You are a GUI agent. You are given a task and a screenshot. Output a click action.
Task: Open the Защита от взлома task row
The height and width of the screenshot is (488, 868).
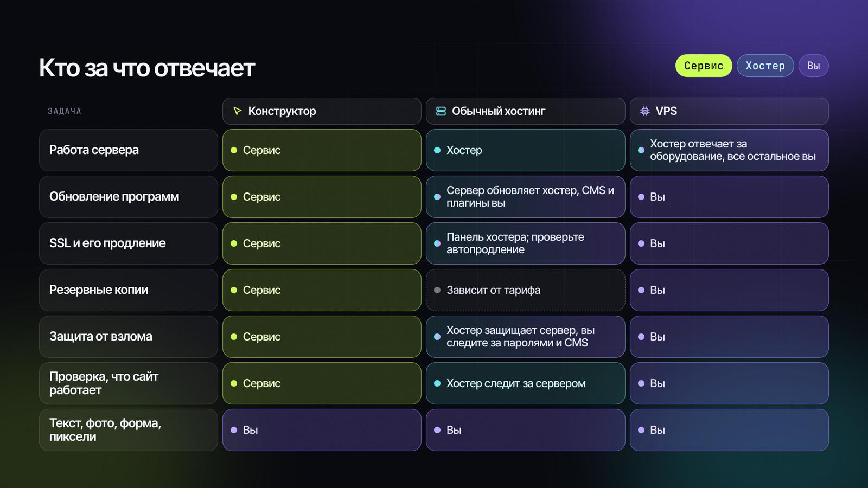[x=129, y=337]
